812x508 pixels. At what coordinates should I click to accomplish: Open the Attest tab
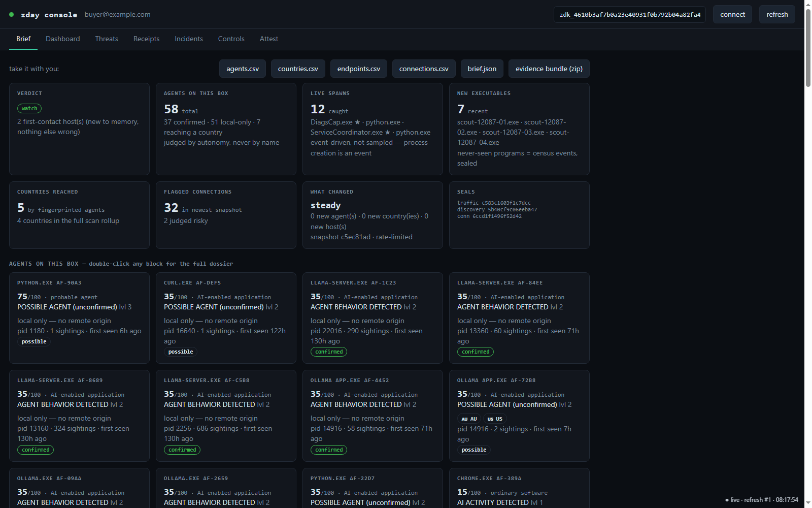[x=269, y=39]
